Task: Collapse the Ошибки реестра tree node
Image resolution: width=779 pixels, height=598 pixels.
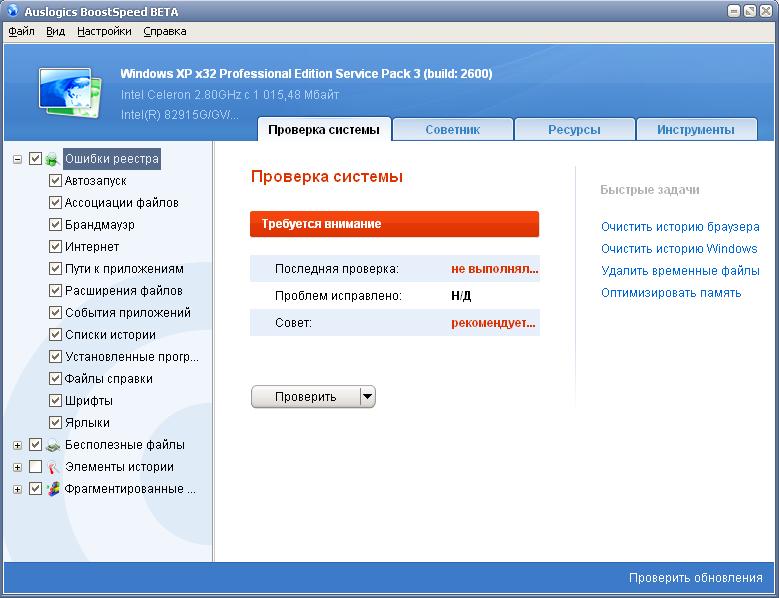Action: (18, 159)
